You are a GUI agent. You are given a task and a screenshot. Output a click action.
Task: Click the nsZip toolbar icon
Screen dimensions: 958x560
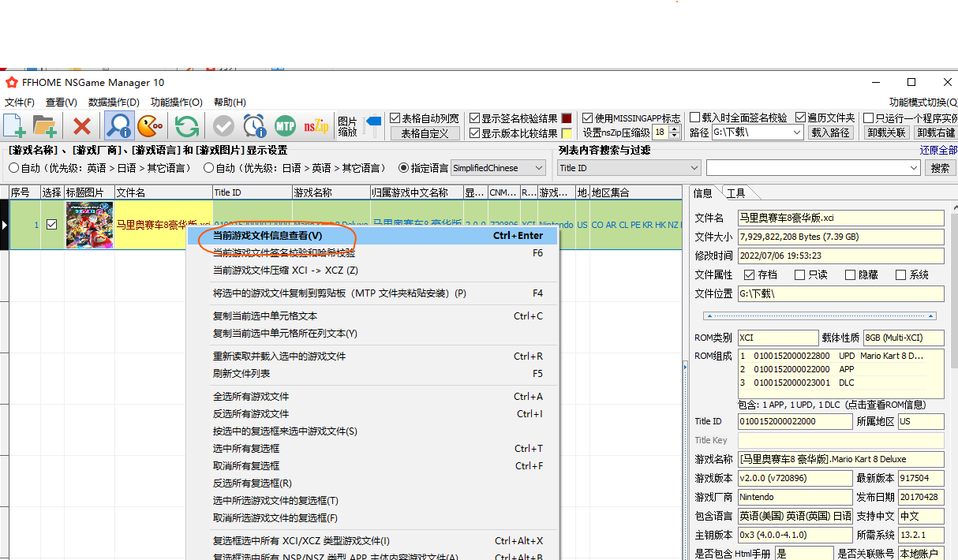[x=316, y=126]
